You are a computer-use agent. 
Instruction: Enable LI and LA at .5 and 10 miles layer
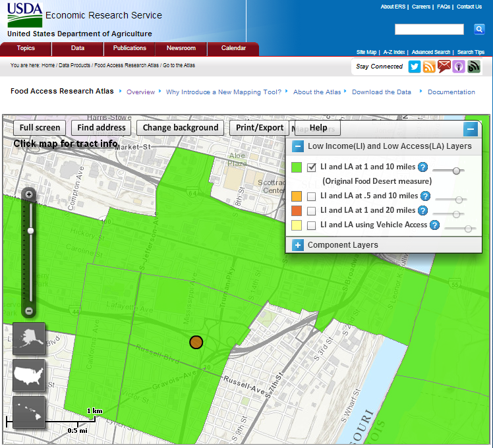point(311,196)
